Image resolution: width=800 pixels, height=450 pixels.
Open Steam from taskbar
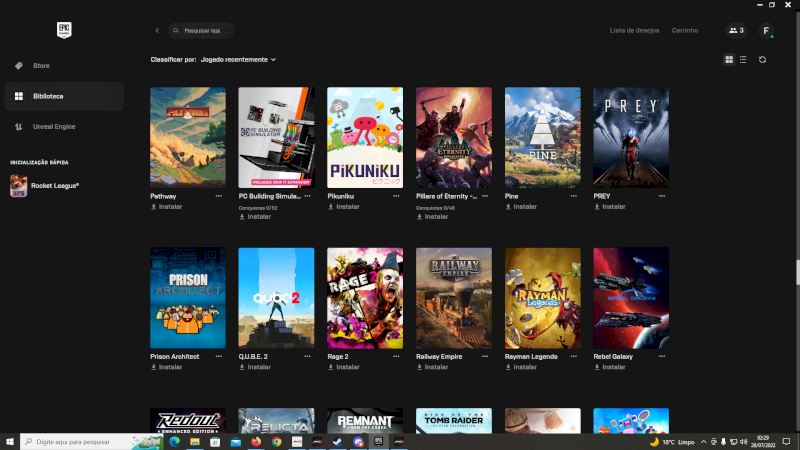[x=338, y=442]
